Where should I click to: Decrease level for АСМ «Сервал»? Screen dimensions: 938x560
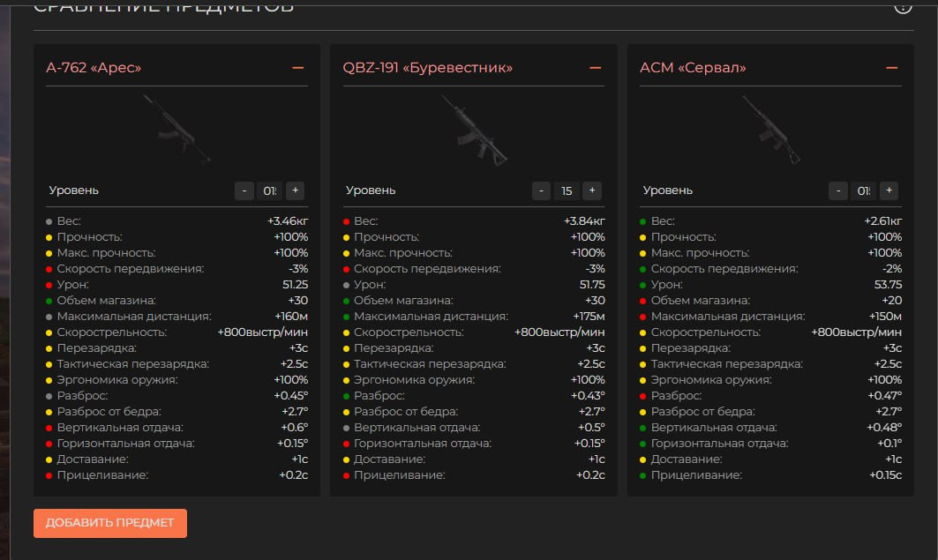tap(837, 190)
